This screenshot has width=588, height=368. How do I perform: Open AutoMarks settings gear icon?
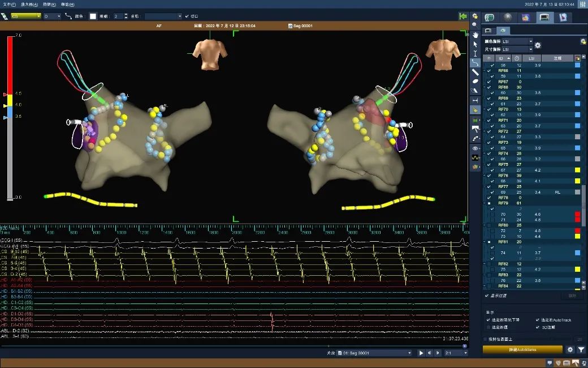570,350
